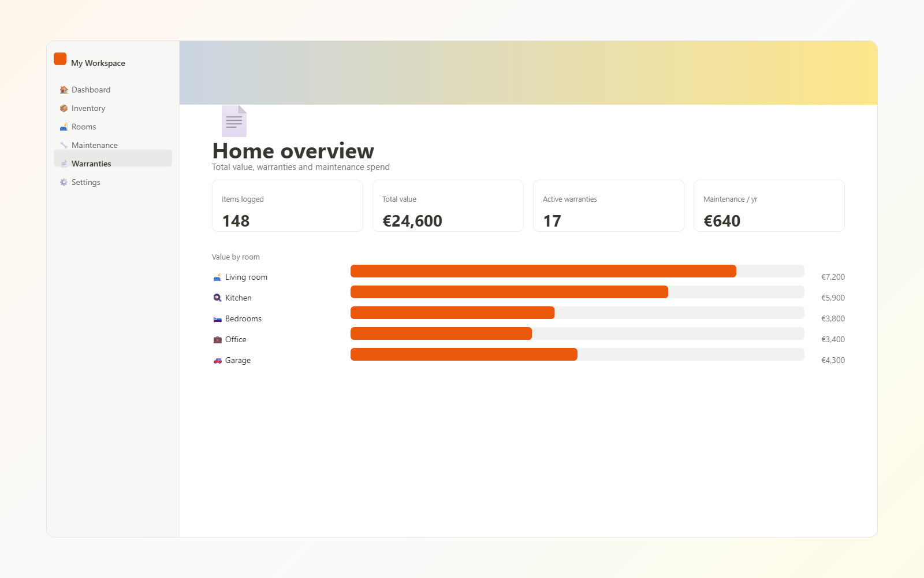Click the gradient cover banner
The image size is (924, 578).
(x=528, y=73)
